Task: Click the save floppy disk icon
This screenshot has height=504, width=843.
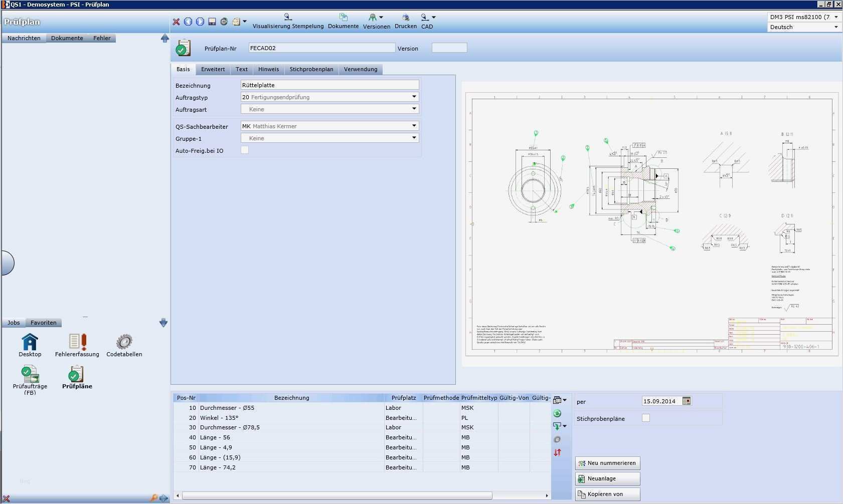Action: click(x=212, y=22)
